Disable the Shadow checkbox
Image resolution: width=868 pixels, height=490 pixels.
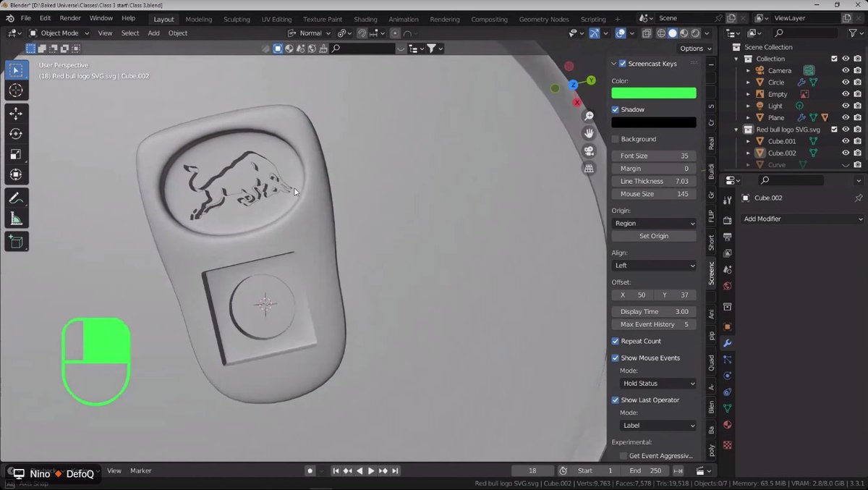click(x=616, y=109)
